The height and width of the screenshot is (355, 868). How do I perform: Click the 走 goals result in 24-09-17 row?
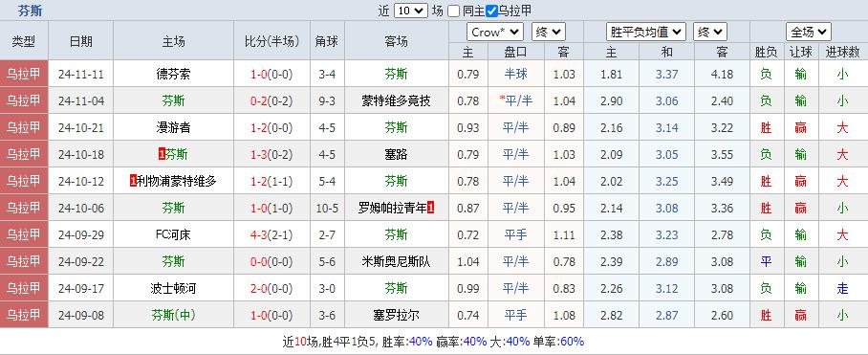(x=842, y=289)
